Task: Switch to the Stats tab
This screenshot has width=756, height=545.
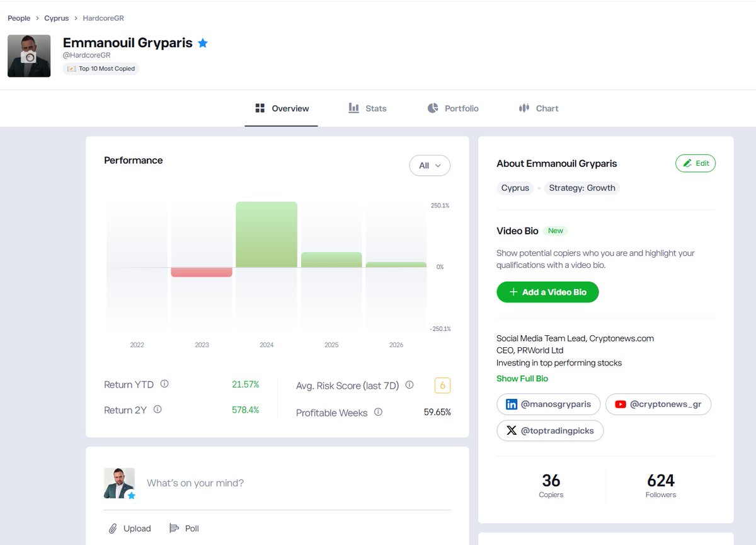Action: [368, 108]
